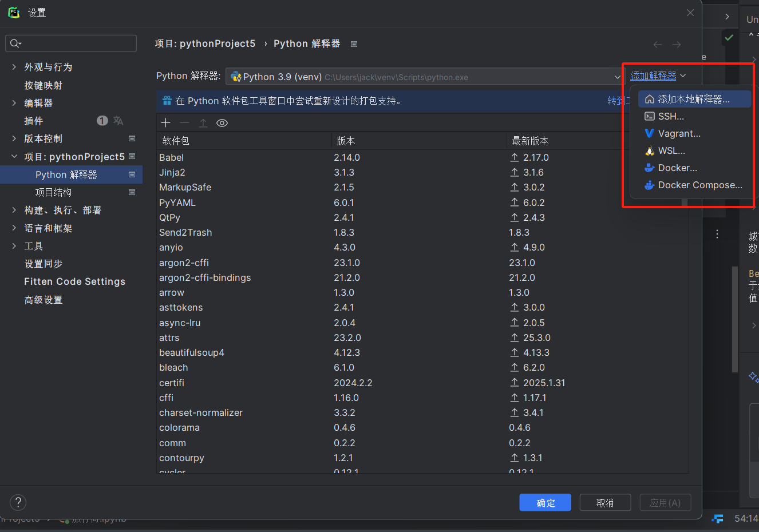This screenshot has width=759, height=532.
Task: Click the back navigation arrow
Action: point(658,44)
